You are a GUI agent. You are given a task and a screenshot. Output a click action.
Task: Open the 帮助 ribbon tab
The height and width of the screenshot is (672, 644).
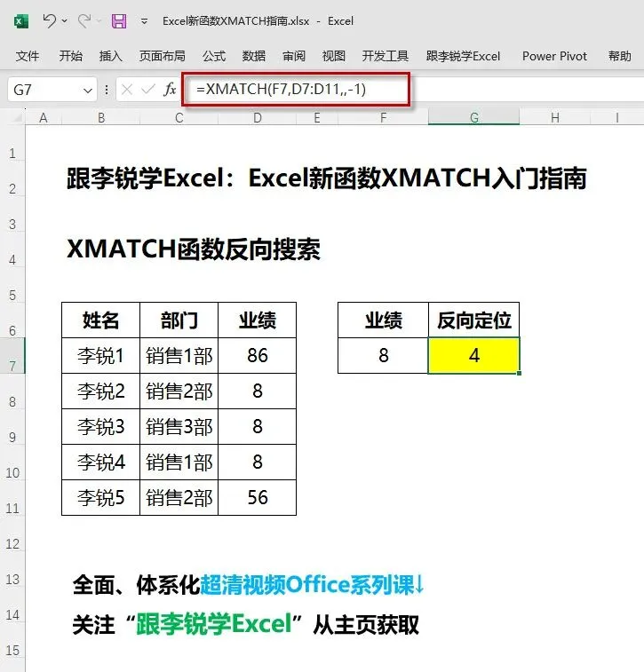pyautogui.click(x=619, y=56)
